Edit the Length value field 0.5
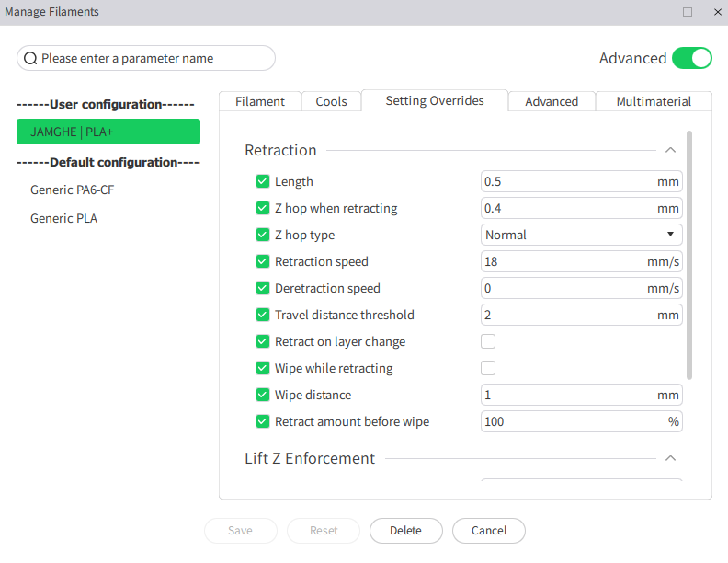Viewport: 728px width, 563px height. (x=581, y=181)
